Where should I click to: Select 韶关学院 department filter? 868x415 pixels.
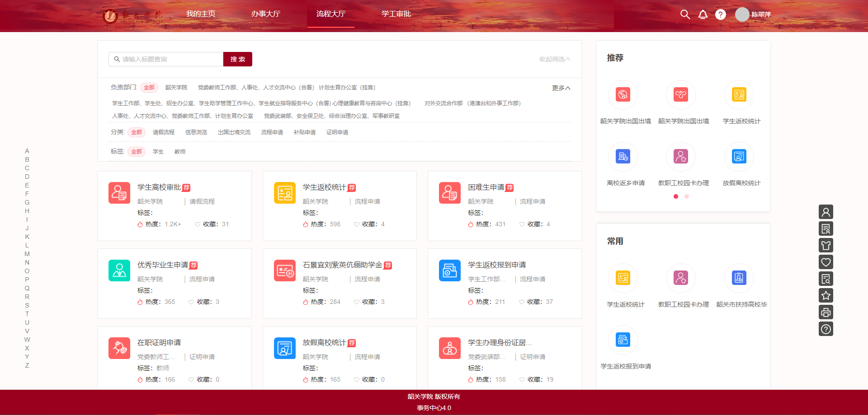(176, 88)
